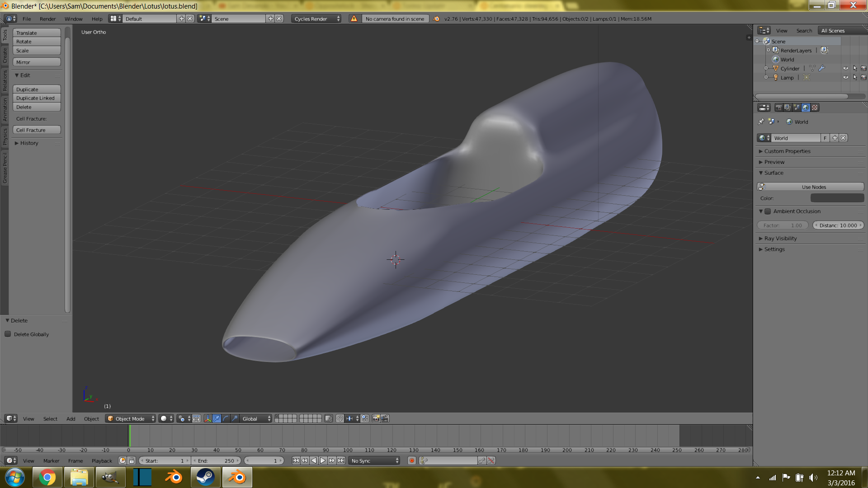Click the OpenGL render image camera icon

376,418
